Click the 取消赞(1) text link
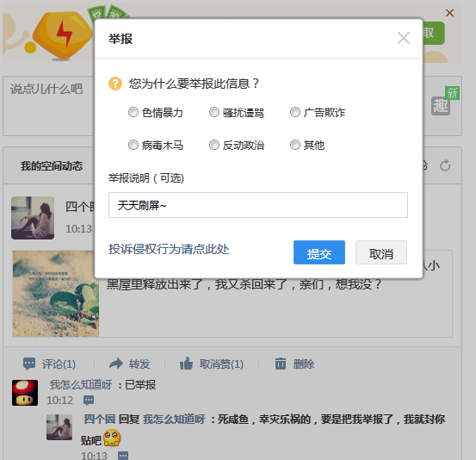The height and width of the screenshot is (460, 476). tap(221, 364)
